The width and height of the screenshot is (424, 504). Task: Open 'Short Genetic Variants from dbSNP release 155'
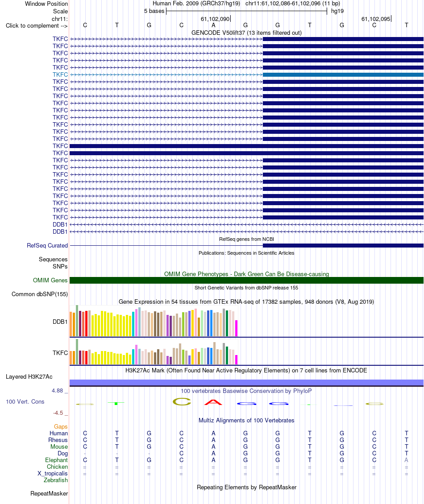point(246,288)
